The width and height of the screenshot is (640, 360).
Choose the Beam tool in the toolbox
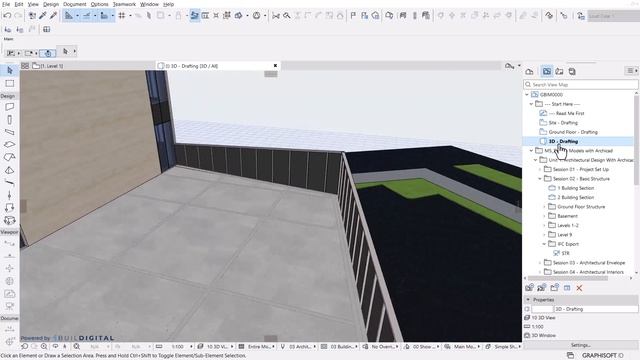(10, 132)
